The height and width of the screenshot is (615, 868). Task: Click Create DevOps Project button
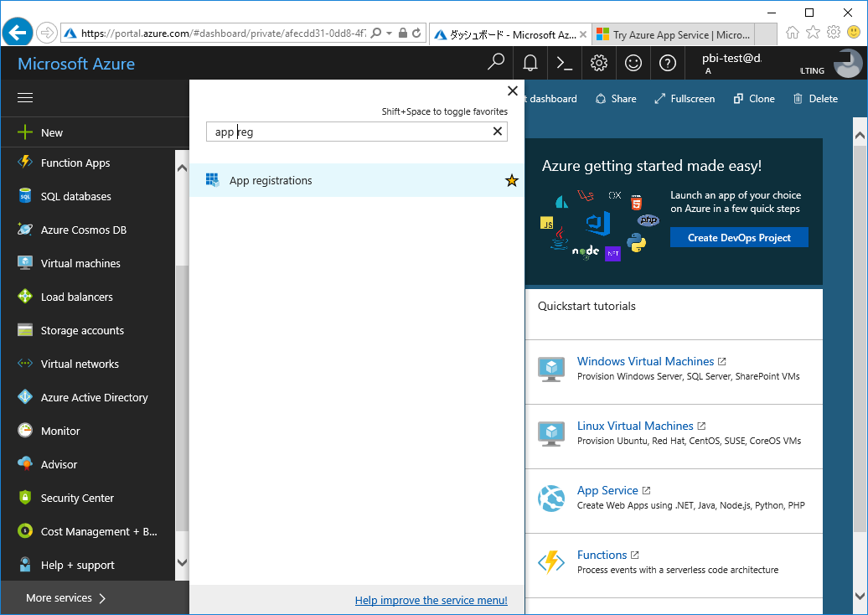coord(739,237)
